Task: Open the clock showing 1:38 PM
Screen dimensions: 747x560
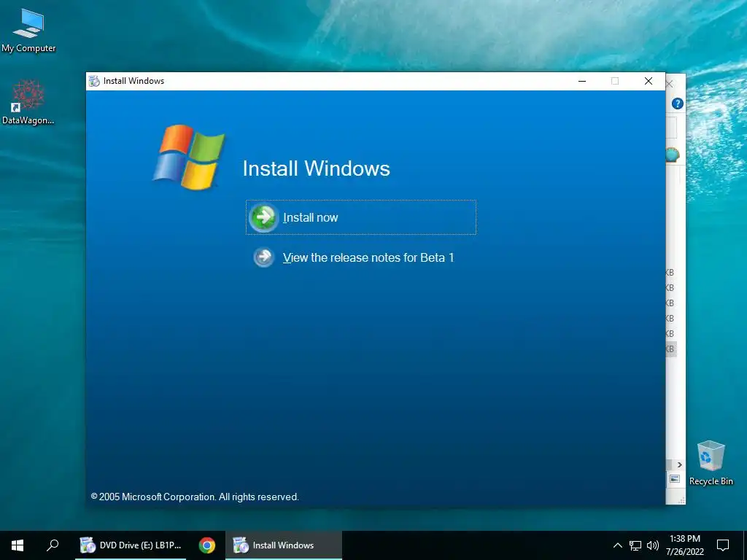Action: 685,545
